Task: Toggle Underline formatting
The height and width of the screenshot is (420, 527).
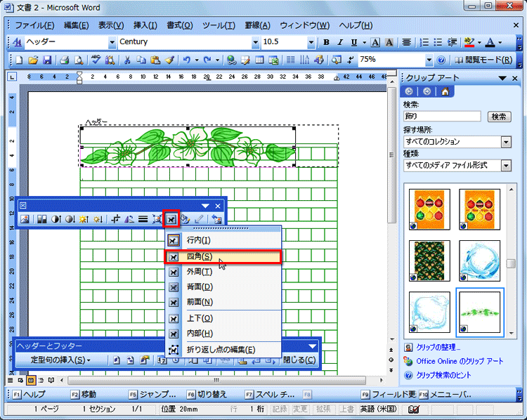Action: [353, 42]
